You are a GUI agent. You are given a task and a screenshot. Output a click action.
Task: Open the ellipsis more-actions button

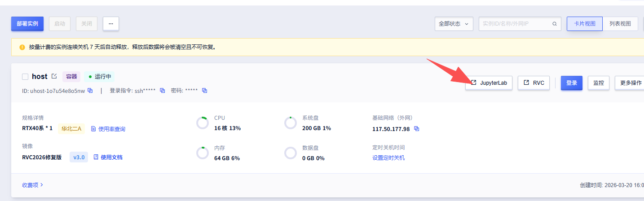110,24
